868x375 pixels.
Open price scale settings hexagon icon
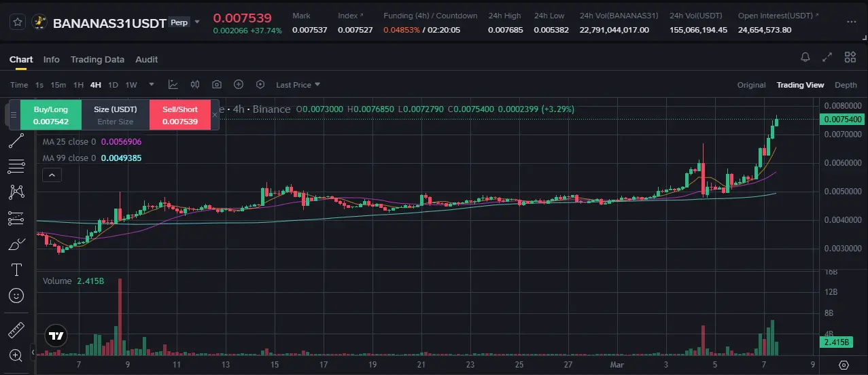844,365
